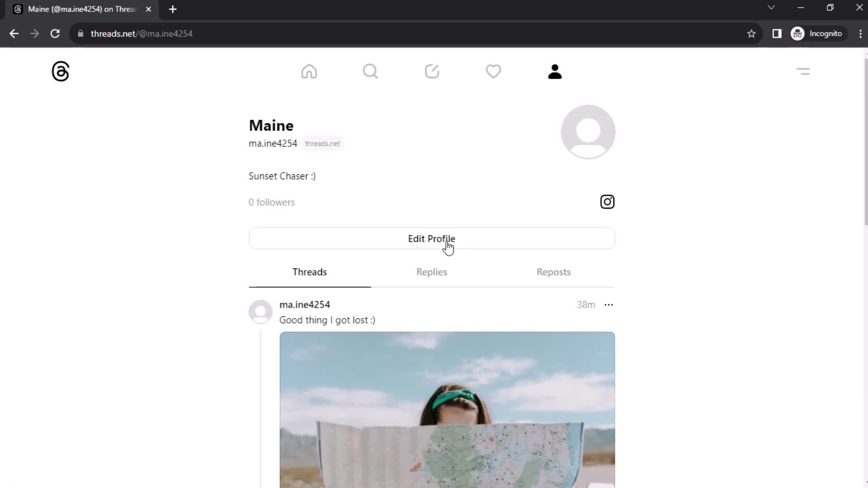Click the 0 followers count
The height and width of the screenshot is (488, 868).
(272, 202)
